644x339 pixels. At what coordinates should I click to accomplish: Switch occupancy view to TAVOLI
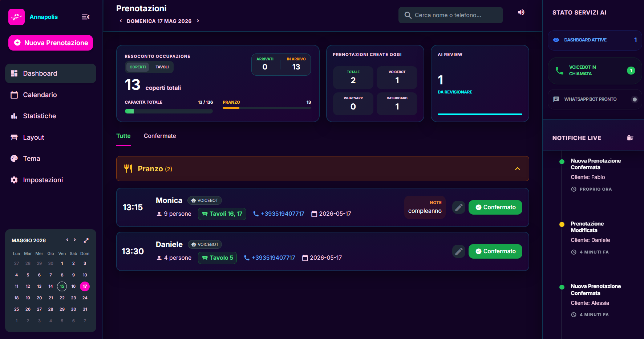pyautogui.click(x=162, y=67)
